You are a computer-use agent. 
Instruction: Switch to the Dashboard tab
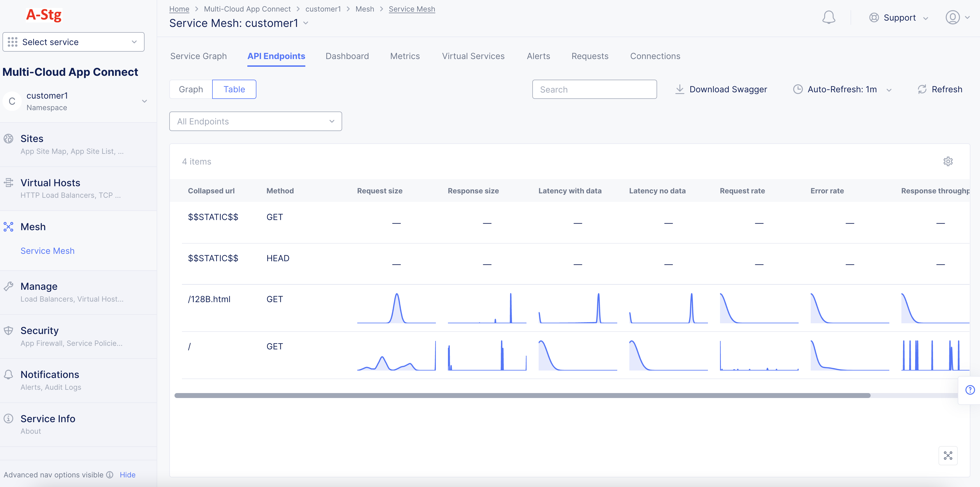click(347, 56)
